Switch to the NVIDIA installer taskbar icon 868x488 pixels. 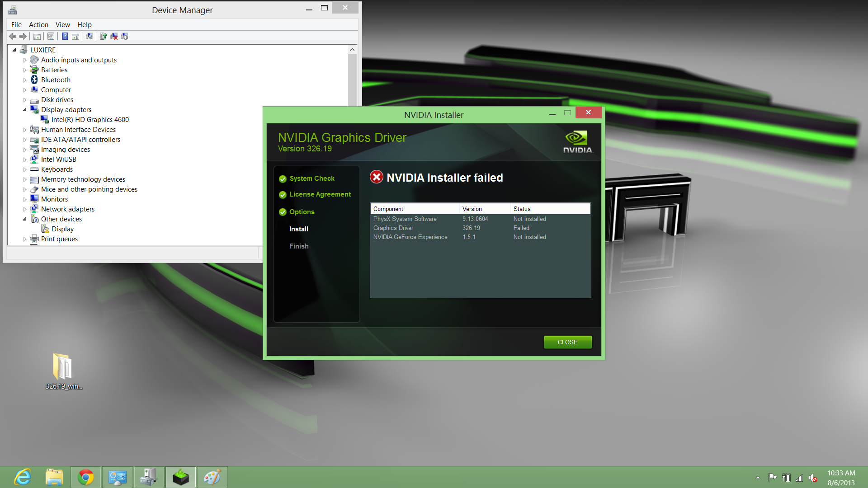[181, 477]
